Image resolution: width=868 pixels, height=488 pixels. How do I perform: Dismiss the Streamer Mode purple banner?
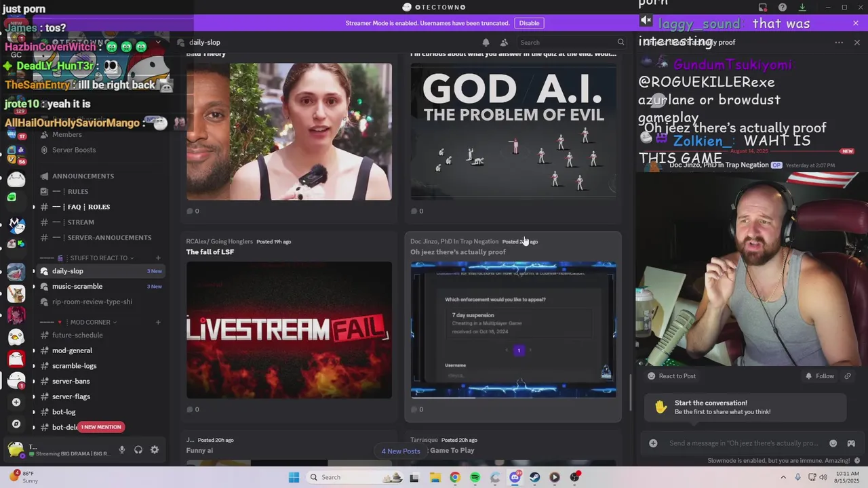click(x=855, y=23)
